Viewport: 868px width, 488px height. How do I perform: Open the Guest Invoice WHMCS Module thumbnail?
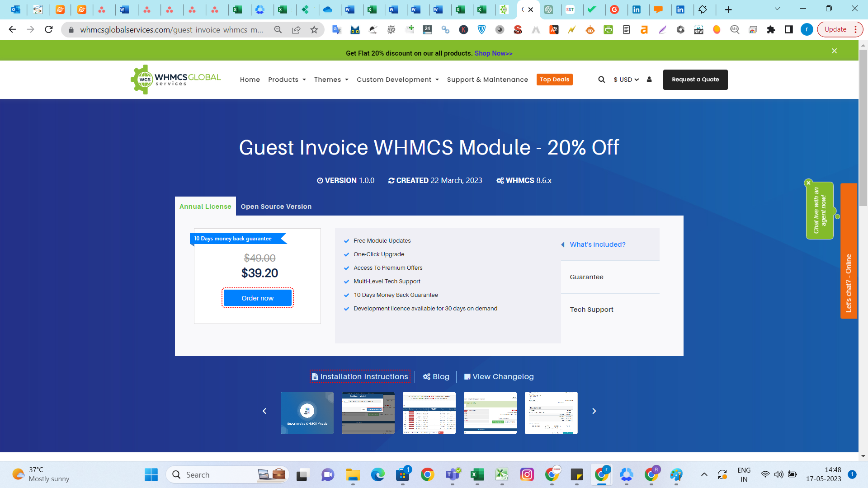point(307,413)
